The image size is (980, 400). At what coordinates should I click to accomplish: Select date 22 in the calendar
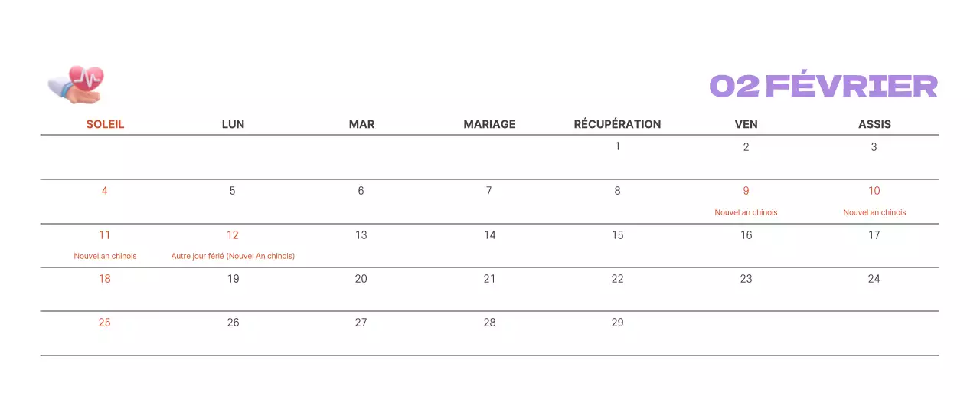tap(617, 279)
